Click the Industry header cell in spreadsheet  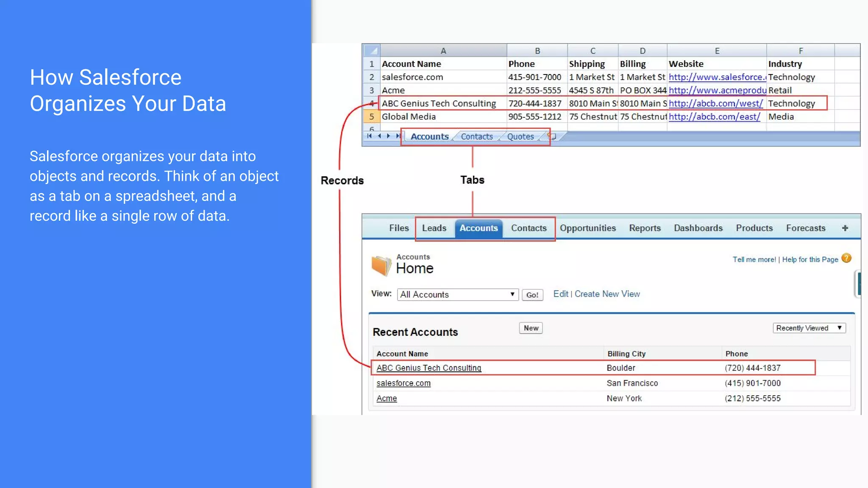tap(801, 64)
